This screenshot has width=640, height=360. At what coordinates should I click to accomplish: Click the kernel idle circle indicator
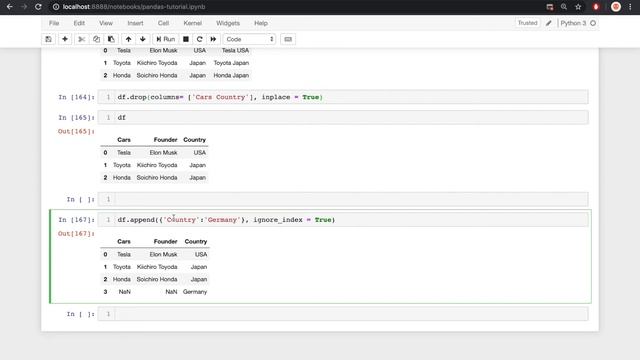pos(593,23)
